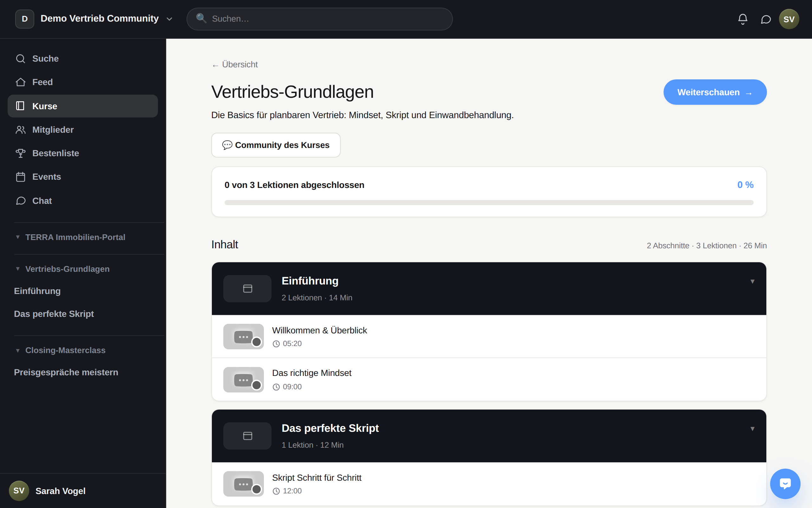Click the 0 % progress value
Viewport: 812px width, 508px height.
(745, 185)
